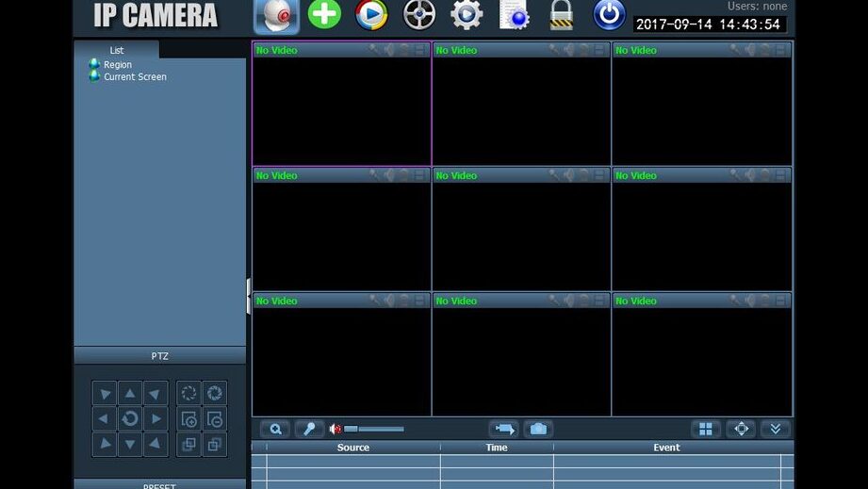Toggle the mute speaker icon
Viewport: 868px width, 489px height.
pos(336,430)
